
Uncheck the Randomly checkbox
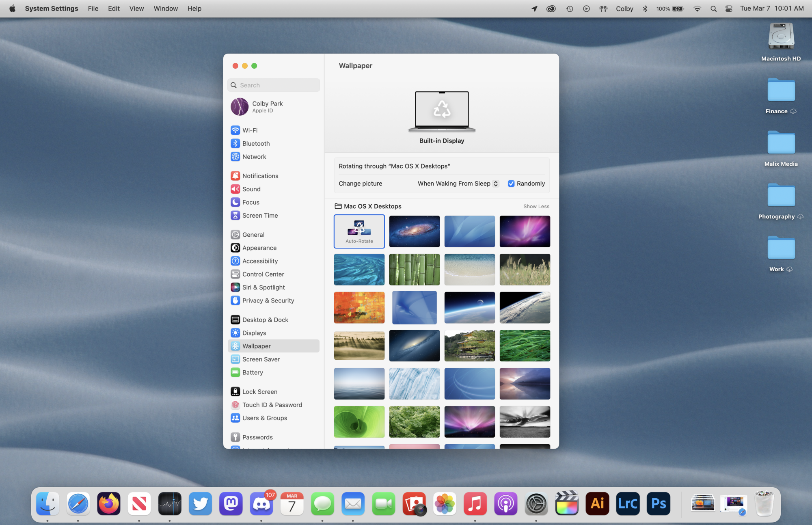pyautogui.click(x=511, y=184)
